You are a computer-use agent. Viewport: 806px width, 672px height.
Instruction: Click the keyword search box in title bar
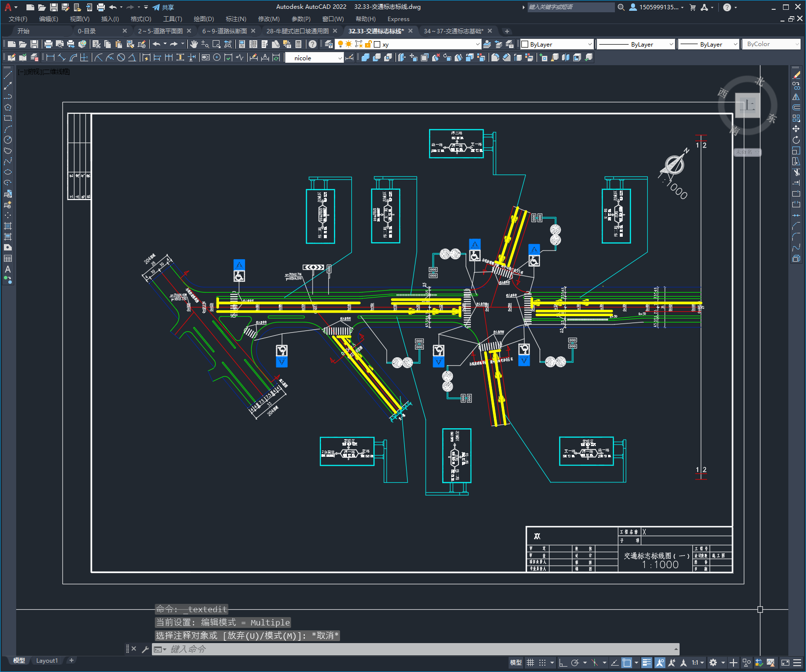tap(571, 7)
